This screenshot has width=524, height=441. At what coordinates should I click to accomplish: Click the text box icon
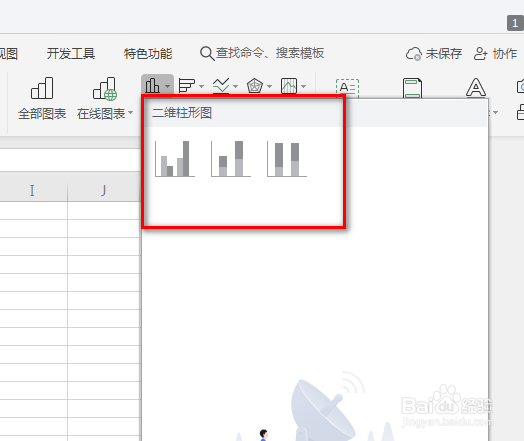[347, 88]
